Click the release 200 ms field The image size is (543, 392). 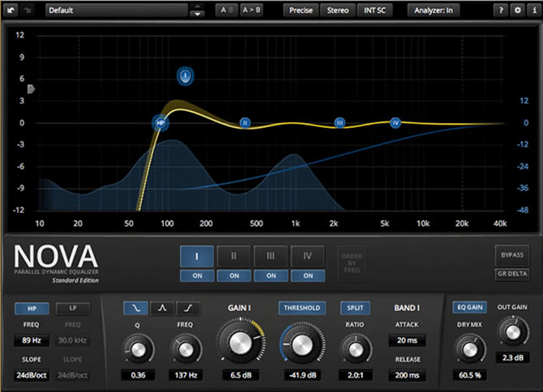click(x=407, y=375)
